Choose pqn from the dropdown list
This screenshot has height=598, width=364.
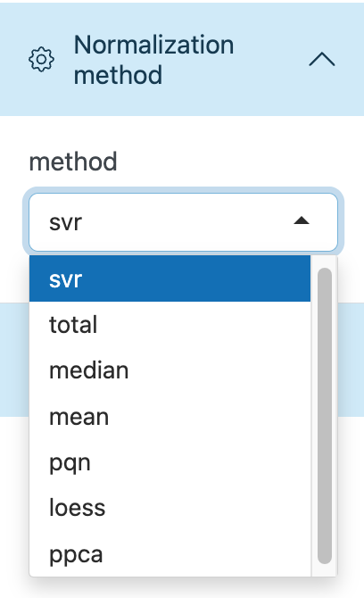tap(170, 462)
